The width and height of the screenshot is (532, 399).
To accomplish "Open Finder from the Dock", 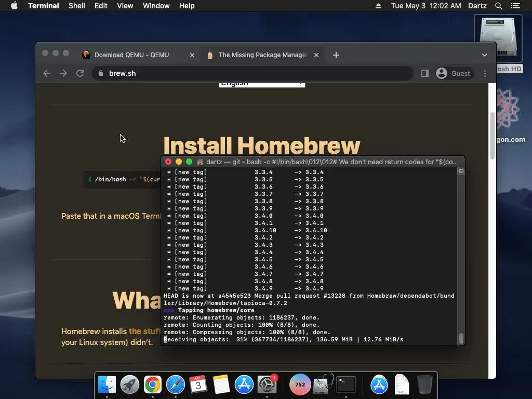I will pyautogui.click(x=107, y=384).
